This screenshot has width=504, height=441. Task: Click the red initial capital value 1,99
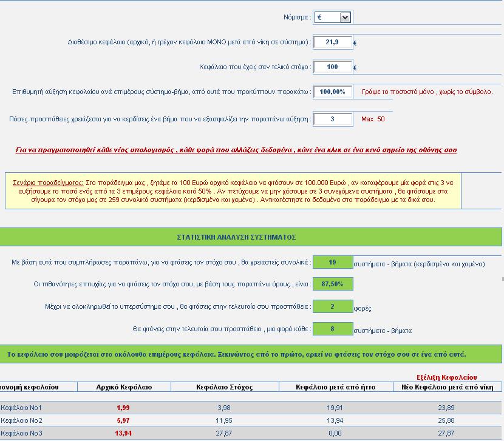pyautogui.click(x=123, y=408)
